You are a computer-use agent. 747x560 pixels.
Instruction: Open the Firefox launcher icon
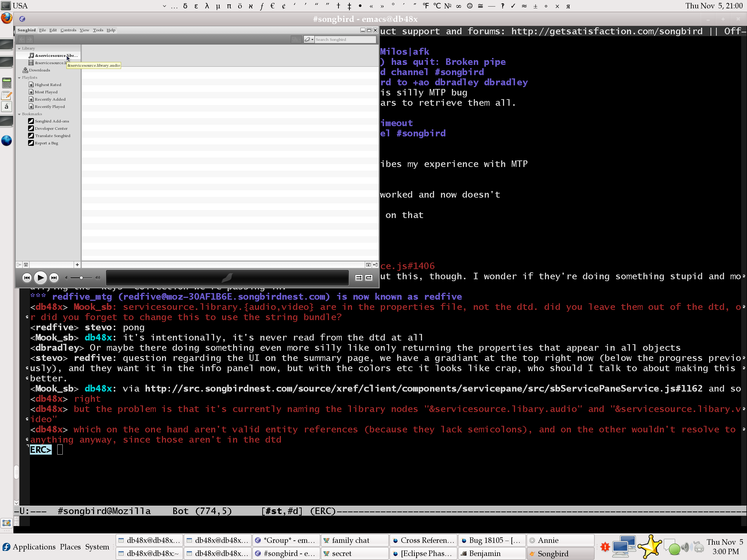(7, 18)
